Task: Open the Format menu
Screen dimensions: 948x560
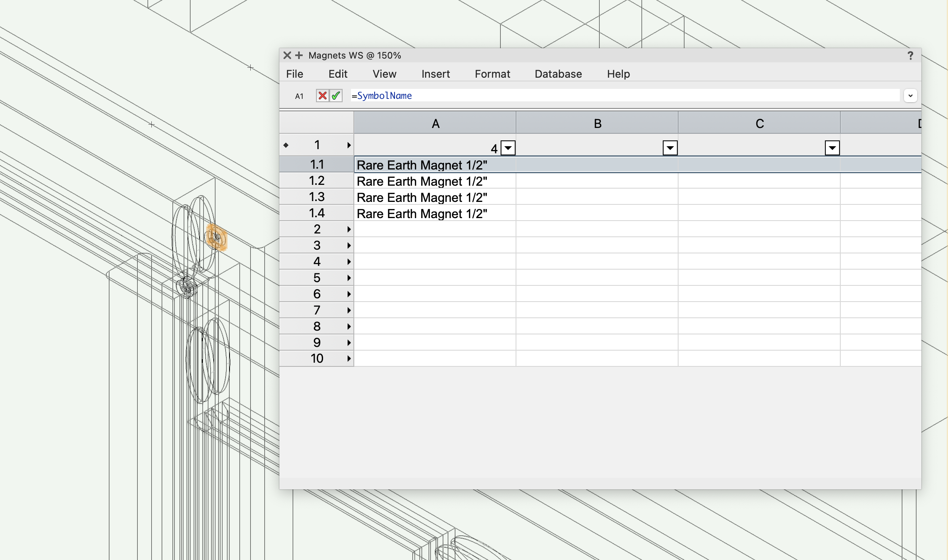Action: (x=492, y=74)
